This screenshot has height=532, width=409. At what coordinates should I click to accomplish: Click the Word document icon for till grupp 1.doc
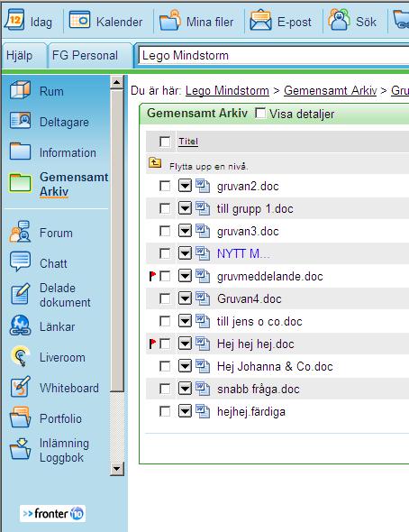click(x=203, y=208)
